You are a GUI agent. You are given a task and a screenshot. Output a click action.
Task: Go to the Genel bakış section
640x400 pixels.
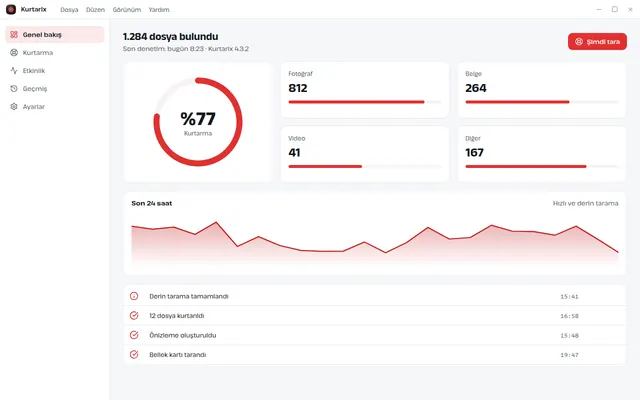(x=55, y=35)
